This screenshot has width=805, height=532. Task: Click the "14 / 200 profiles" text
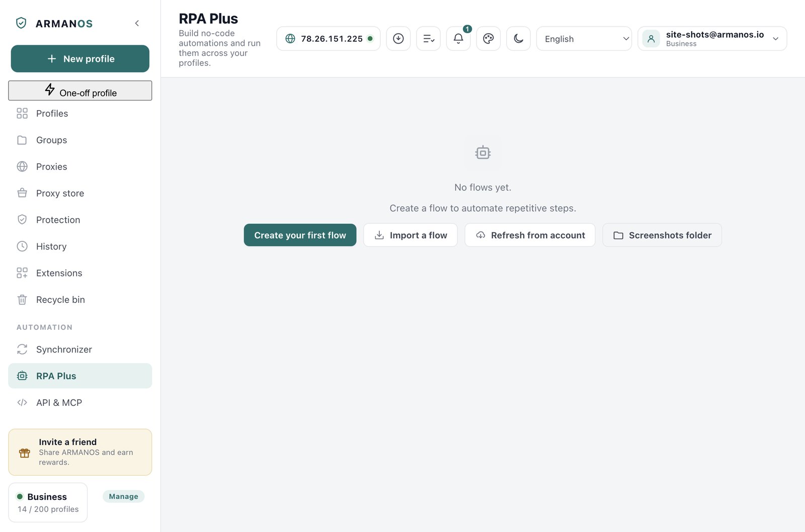(x=48, y=509)
